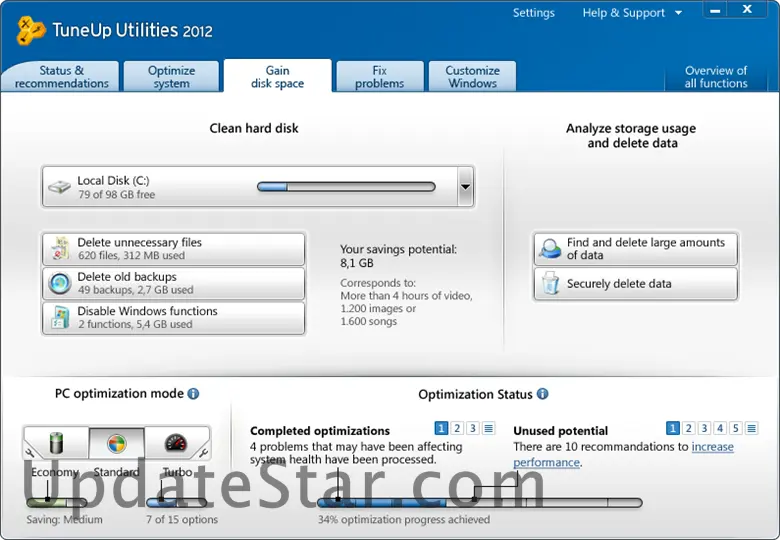The image size is (780, 540).
Task: Click Disable Windows functions button
Action: tap(174, 317)
